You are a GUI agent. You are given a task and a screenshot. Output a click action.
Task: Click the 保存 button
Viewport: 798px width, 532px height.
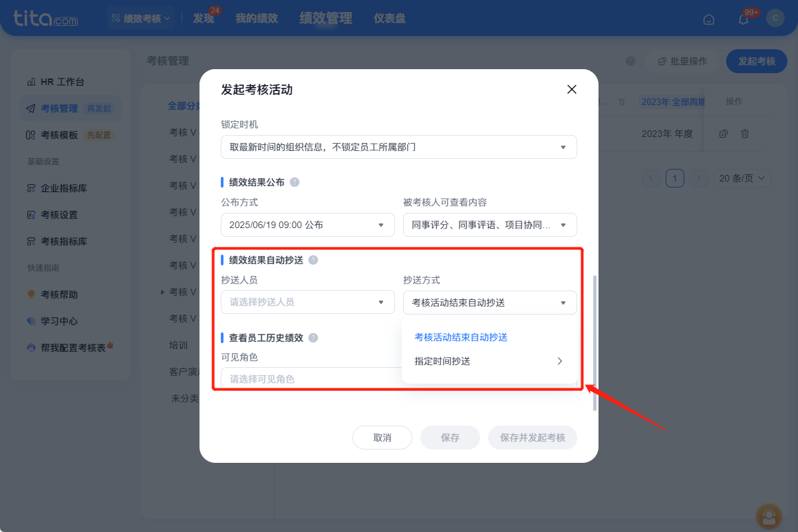pyautogui.click(x=450, y=437)
